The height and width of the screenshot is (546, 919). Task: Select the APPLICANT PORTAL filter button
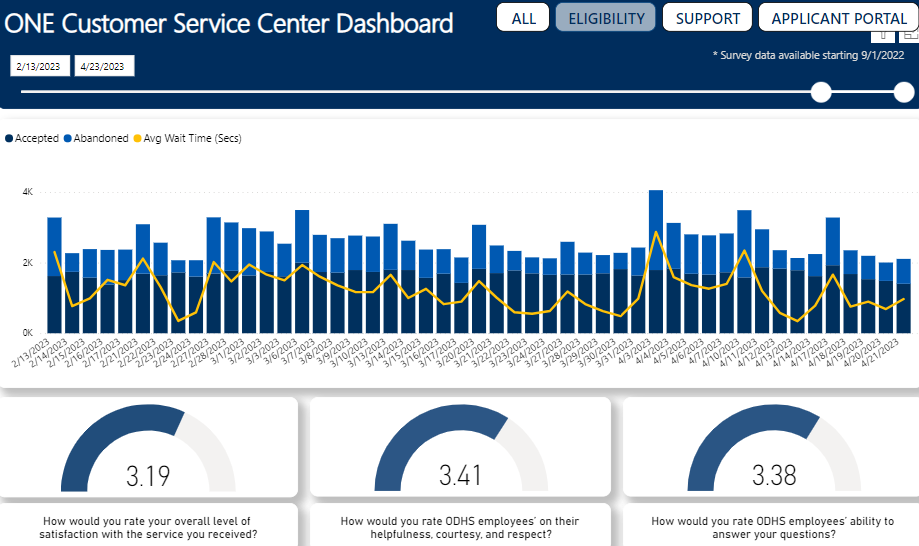tap(839, 18)
